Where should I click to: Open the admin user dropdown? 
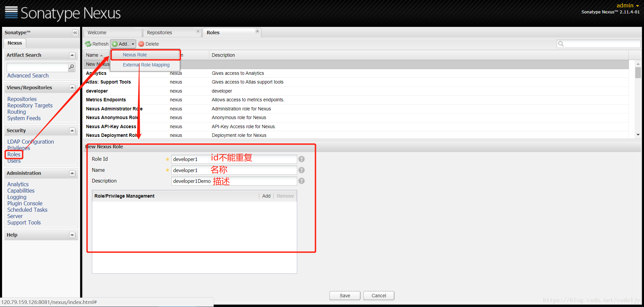[x=628, y=5]
